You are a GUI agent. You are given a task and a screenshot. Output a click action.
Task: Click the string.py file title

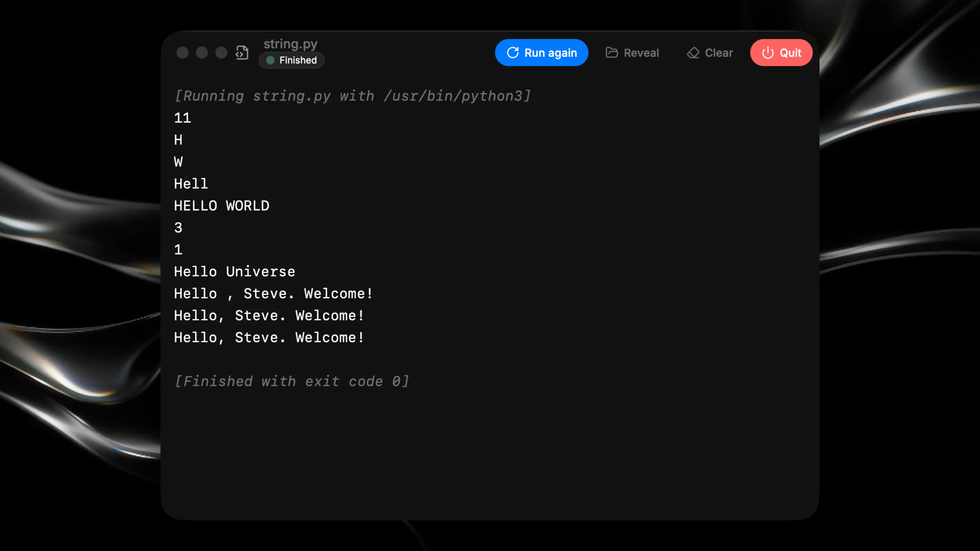(x=291, y=44)
